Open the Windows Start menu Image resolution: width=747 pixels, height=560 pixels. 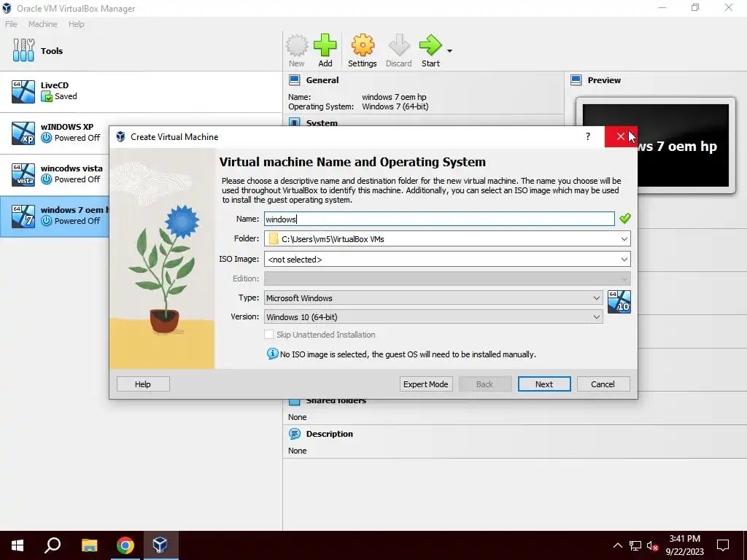18,545
